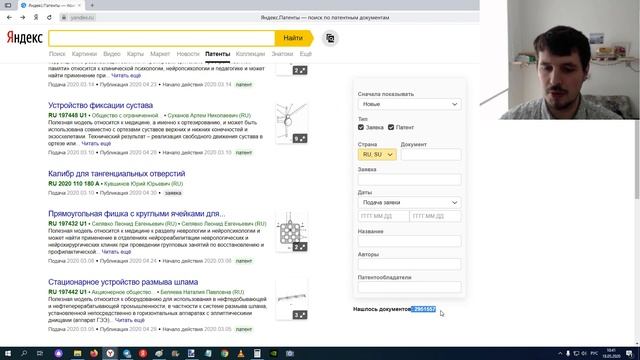Click the second date field ГГГГ.ММ.ДД

point(435,216)
